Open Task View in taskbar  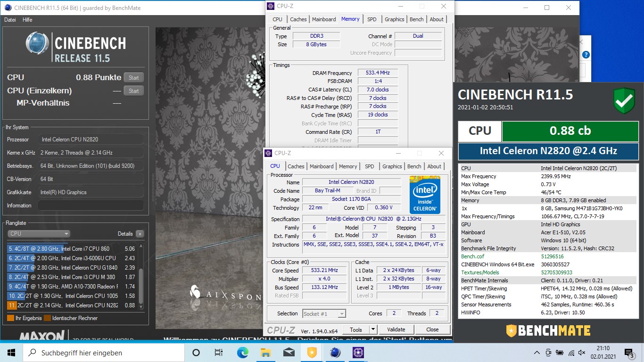click(x=219, y=352)
